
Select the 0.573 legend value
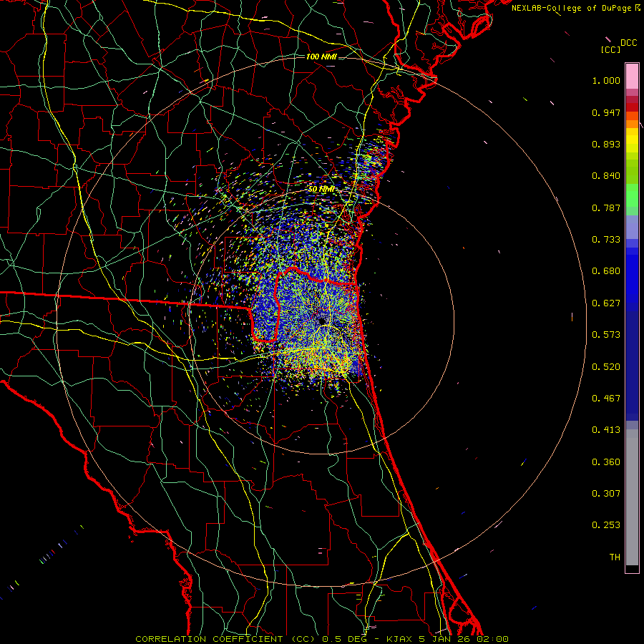tap(606, 335)
